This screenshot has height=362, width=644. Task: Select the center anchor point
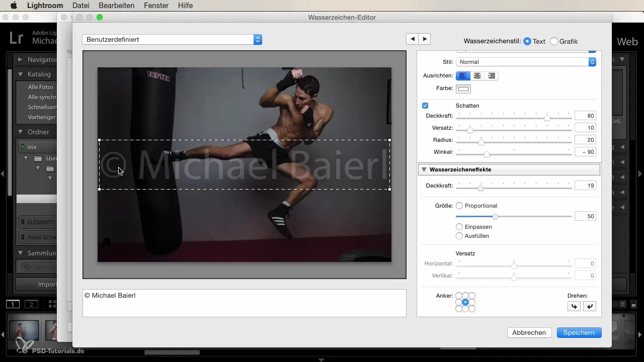[465, 302]
